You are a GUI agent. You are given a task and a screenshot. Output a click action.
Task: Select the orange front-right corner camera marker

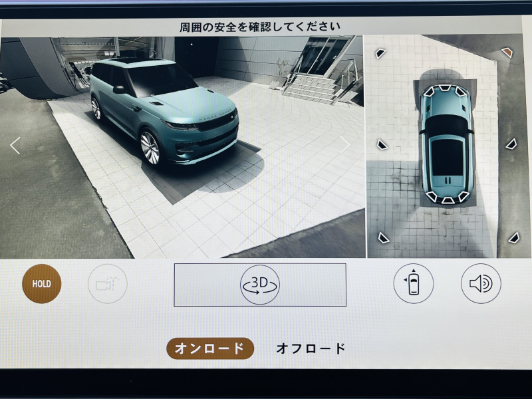tap(507, 53)
